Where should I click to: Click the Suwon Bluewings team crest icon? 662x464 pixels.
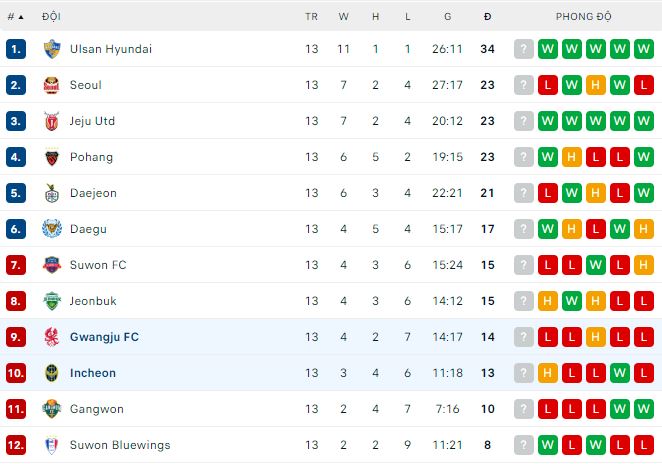[52, 445]
